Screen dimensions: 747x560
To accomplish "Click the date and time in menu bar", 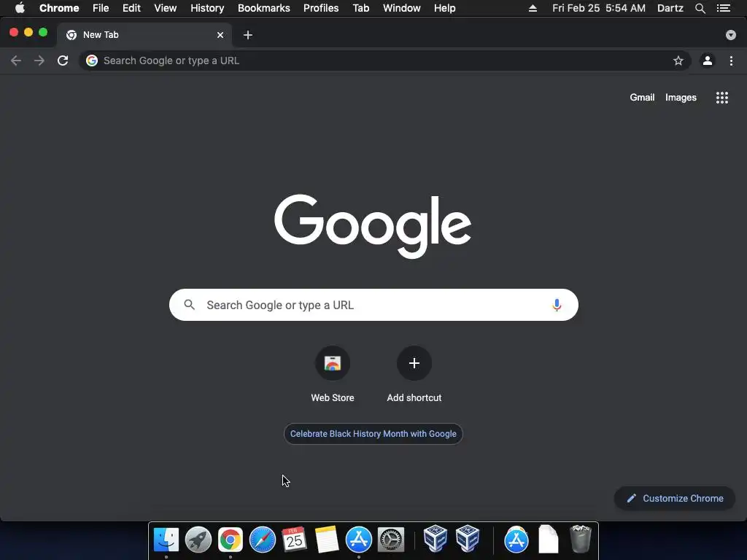I will (x=599, y=8).
